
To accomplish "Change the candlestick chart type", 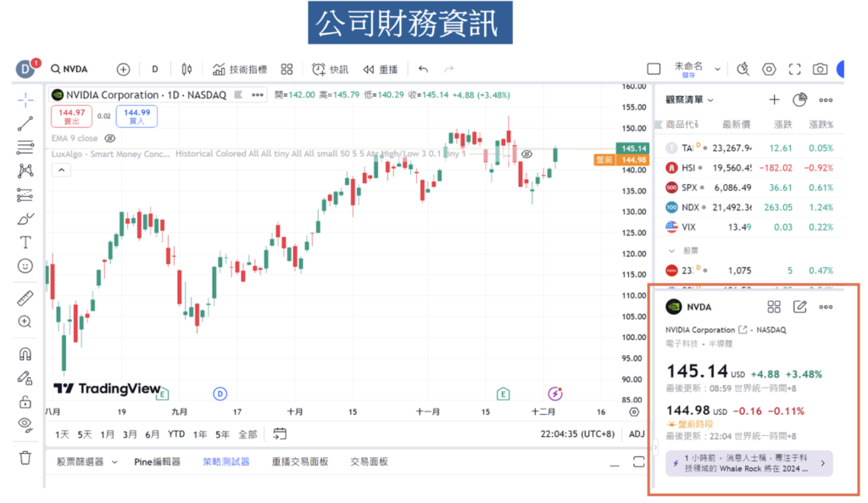I will 186,70.
